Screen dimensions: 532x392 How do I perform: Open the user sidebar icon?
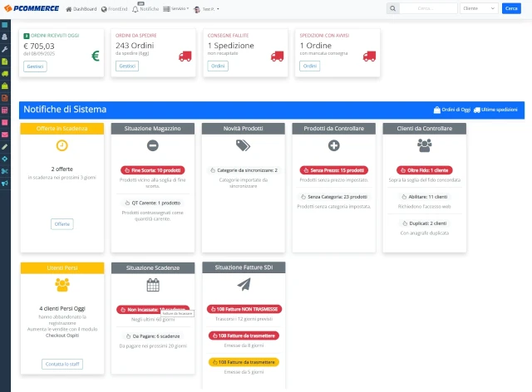[x=5, y=37]
